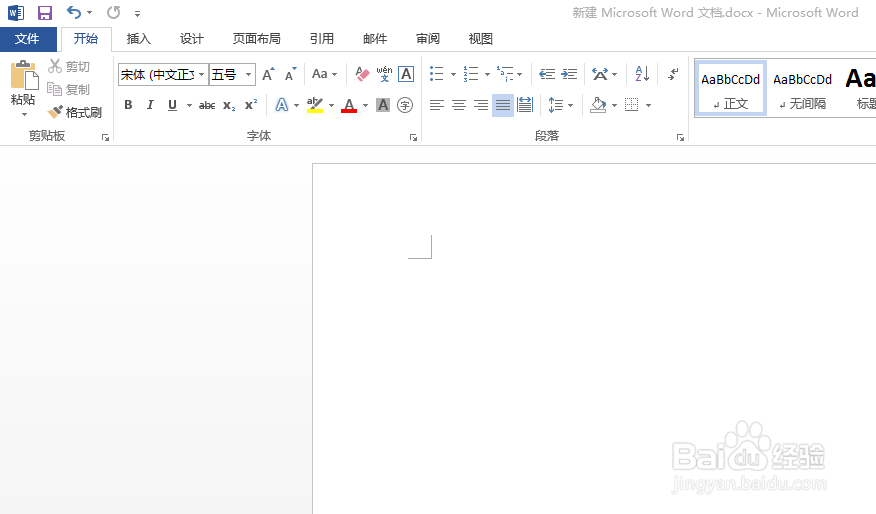Apply multilevel list icon
Image resolution: width=876 pixels, height=514 pixels.
pos(505,74)
